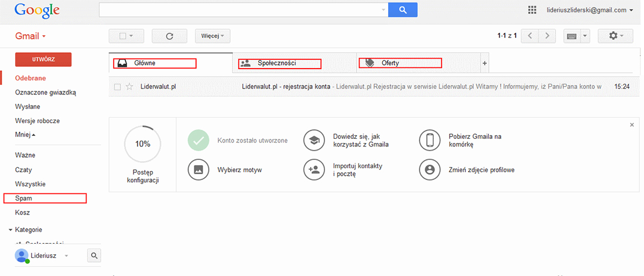Close the setup progress panel
This screenshot has width=644, height=276.
[x=632, y=125]
